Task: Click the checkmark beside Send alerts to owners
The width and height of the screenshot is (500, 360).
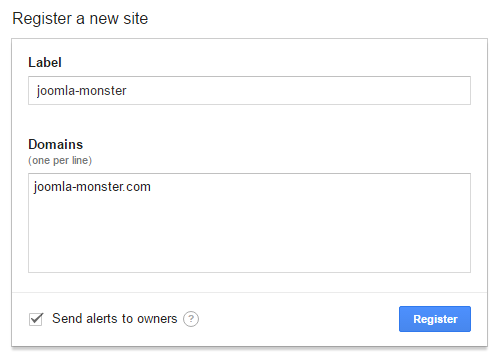Action: pos(36,319)
